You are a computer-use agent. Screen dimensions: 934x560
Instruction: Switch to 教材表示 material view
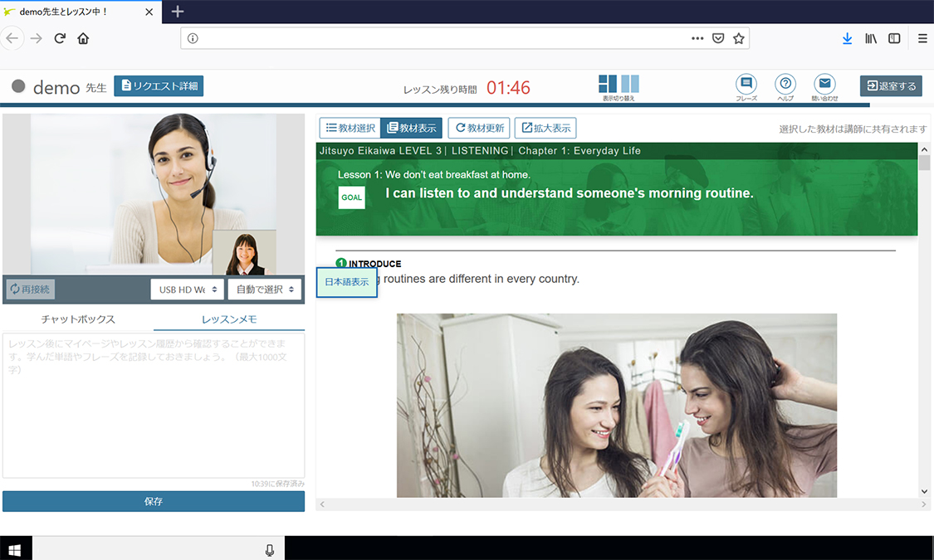coord(411,128)
